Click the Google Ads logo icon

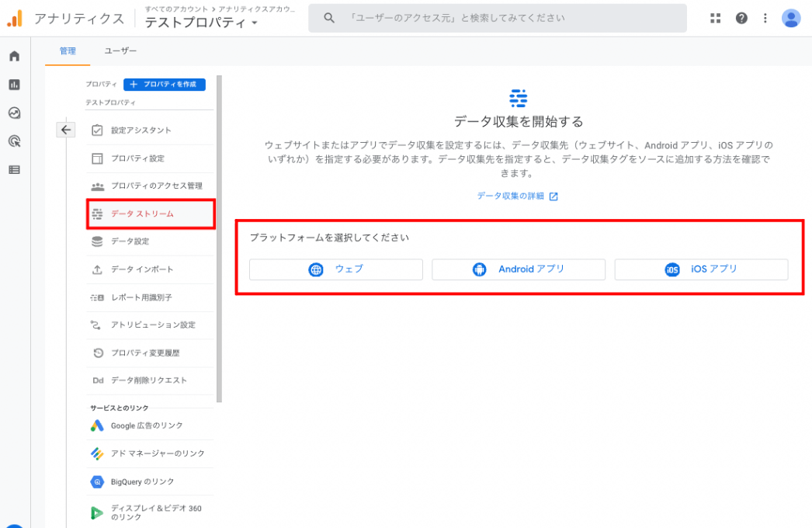click(97, 426)
